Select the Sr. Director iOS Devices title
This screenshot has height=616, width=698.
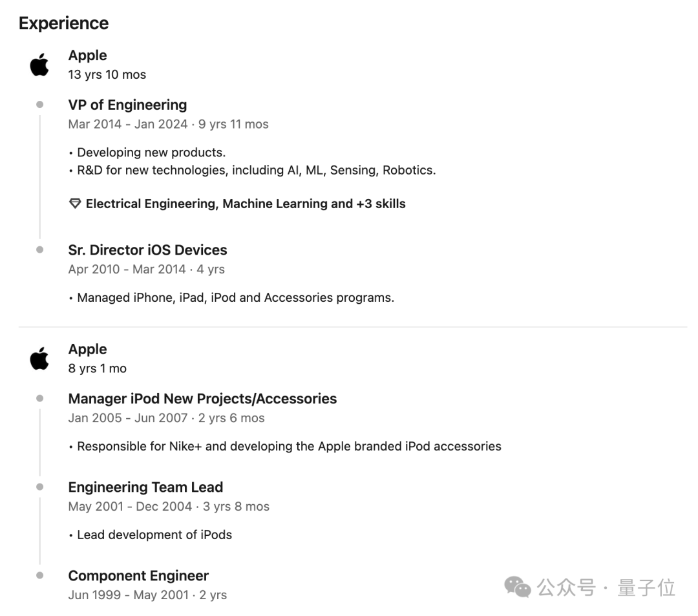(147, 250)
